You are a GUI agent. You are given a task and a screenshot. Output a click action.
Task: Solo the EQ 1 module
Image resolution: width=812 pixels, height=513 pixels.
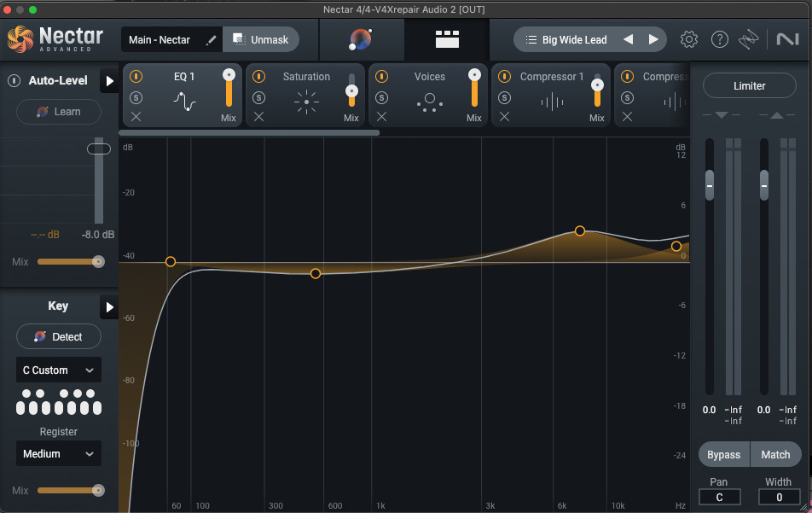[136, 97]
